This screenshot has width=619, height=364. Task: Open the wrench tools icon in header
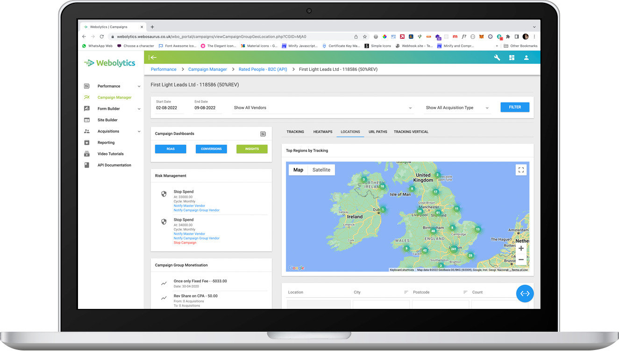[x=497, y=57]
